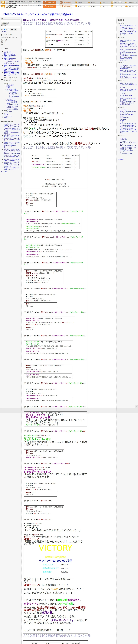Open バトロイ駄弁り板 board link
Viewport: 138px width, 644px height.
tap(11, 89)
